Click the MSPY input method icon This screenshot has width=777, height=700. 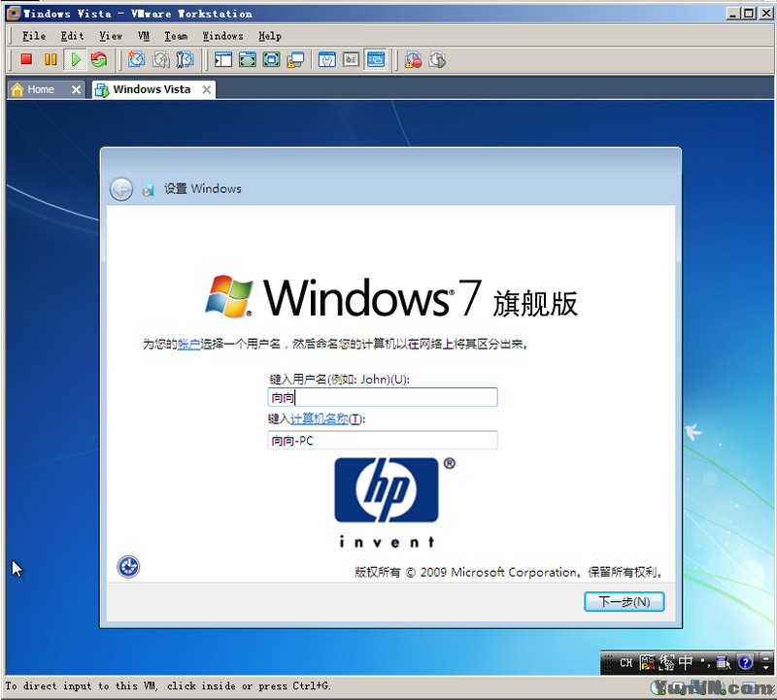tap(647, 662)
